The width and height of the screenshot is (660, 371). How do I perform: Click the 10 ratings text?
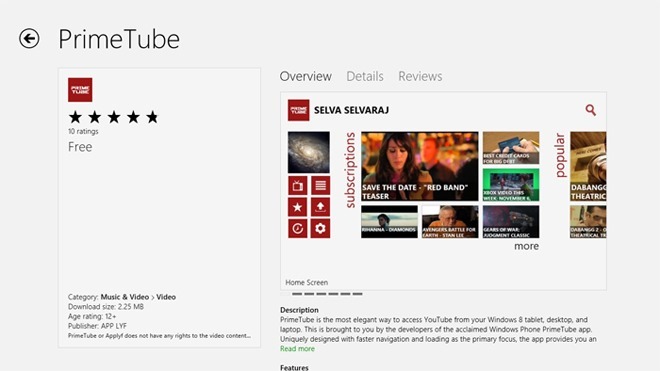coord(83,131)
